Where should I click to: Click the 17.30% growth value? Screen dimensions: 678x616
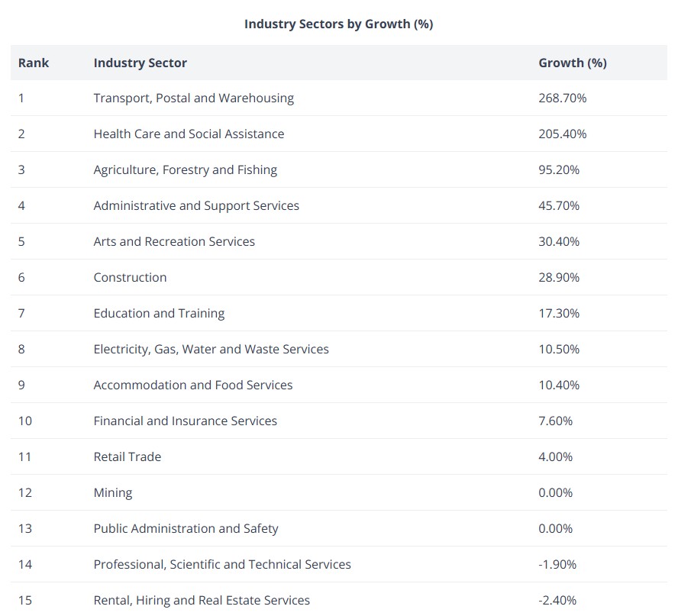(x=559, y=313)
